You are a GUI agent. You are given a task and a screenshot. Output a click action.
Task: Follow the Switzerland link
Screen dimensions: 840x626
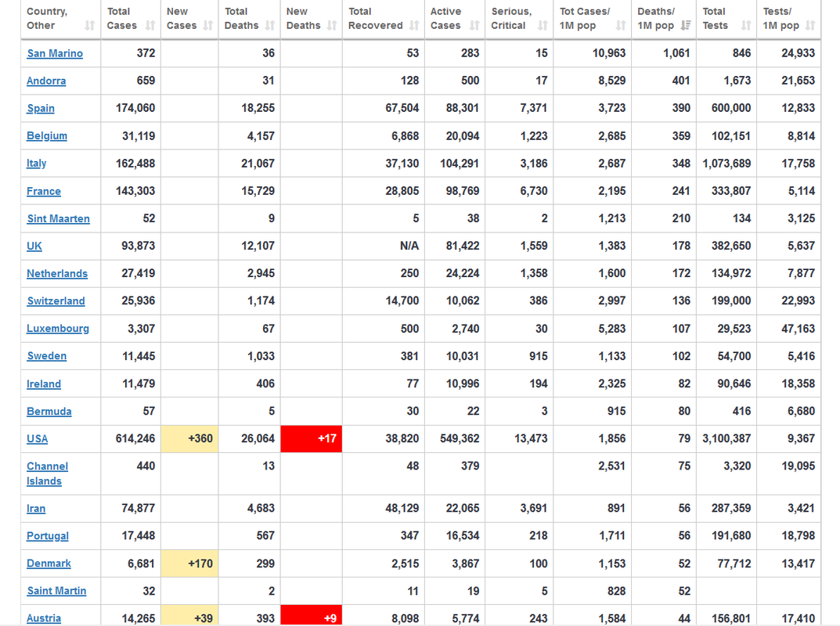click(56, 301)
